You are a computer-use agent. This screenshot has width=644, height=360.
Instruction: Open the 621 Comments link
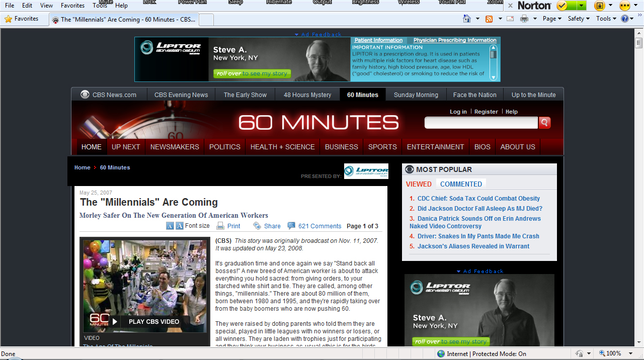pyautogui.click(x=319, y=226)
